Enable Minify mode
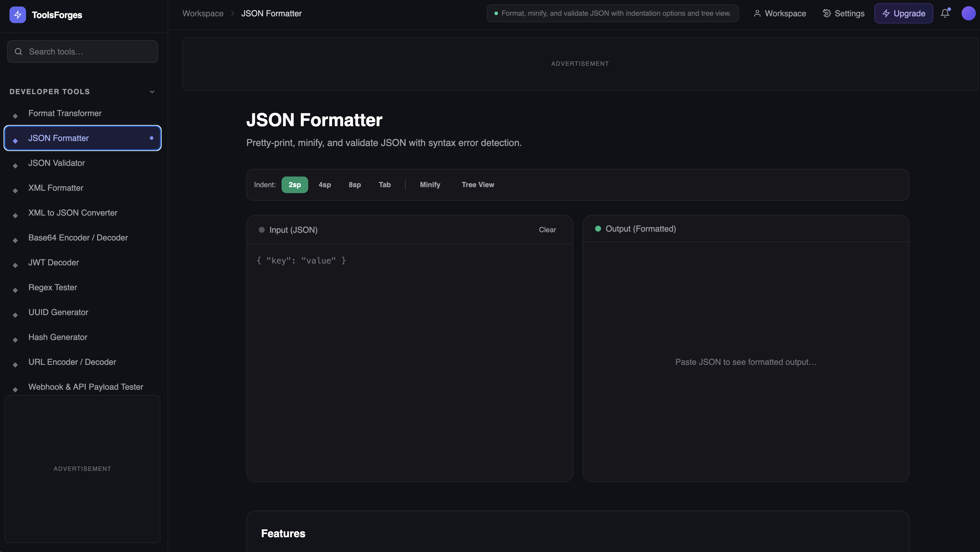 pos(430,185)
